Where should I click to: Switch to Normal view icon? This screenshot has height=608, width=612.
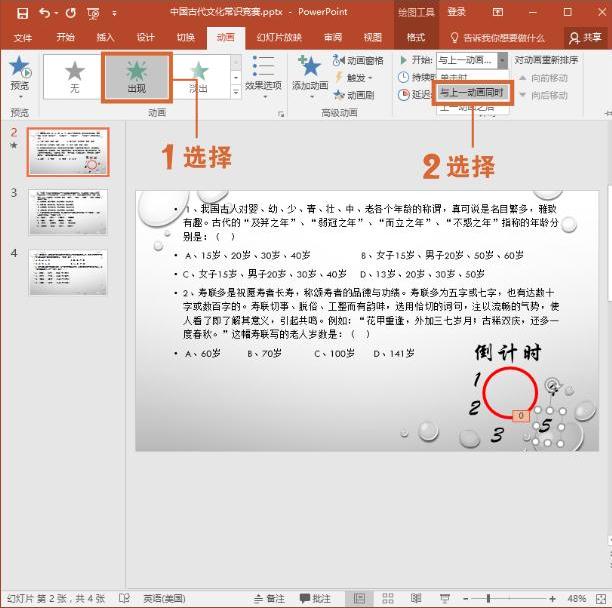tap(359, 598)
